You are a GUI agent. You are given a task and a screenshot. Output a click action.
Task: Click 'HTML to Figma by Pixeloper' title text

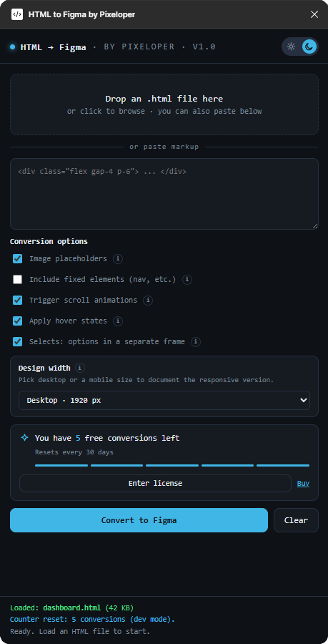(x=81, y=15)
